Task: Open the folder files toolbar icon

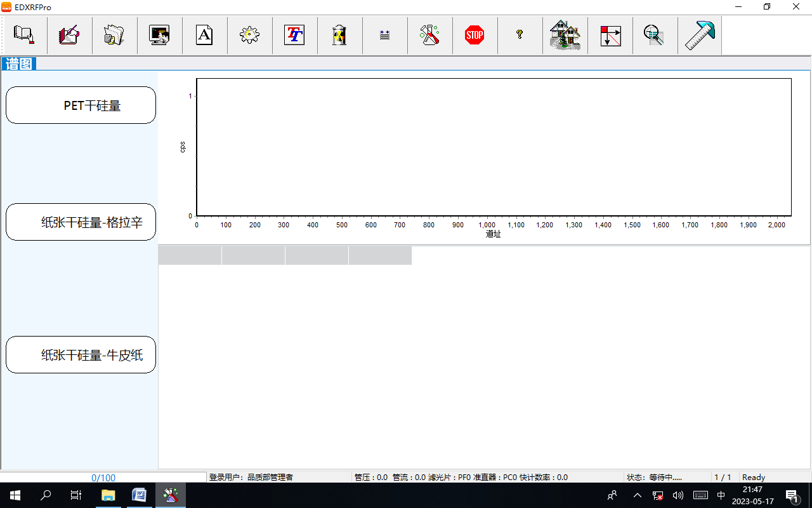Action: click(114, 35)
